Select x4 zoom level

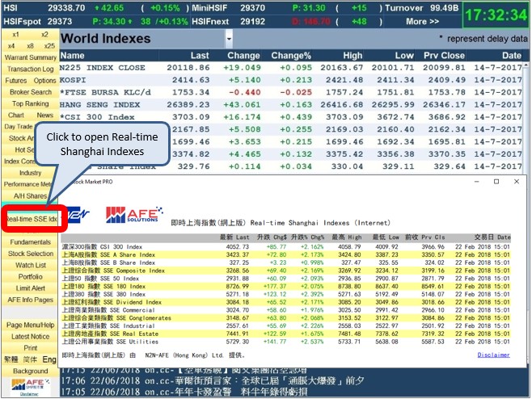[11, 46]
